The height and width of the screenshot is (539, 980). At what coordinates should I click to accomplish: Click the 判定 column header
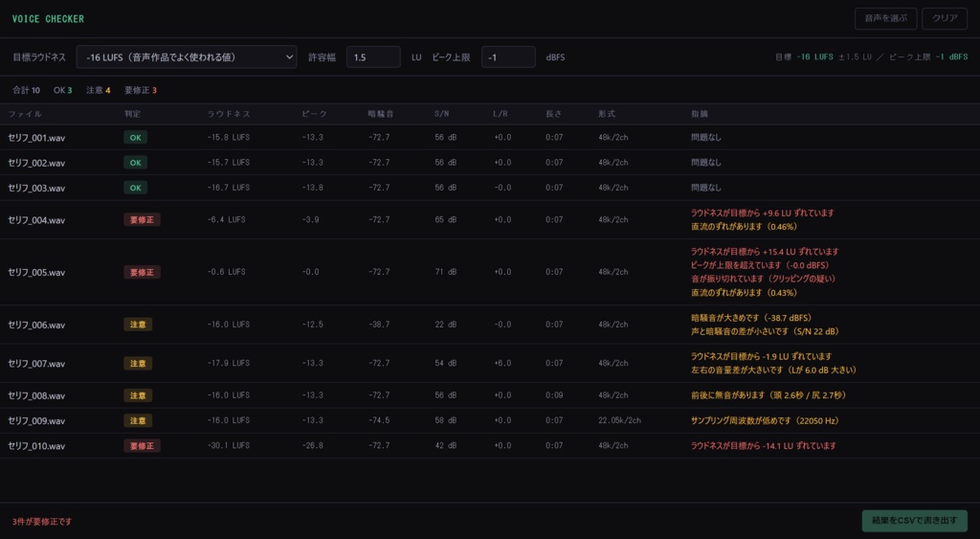click(132, 114)
